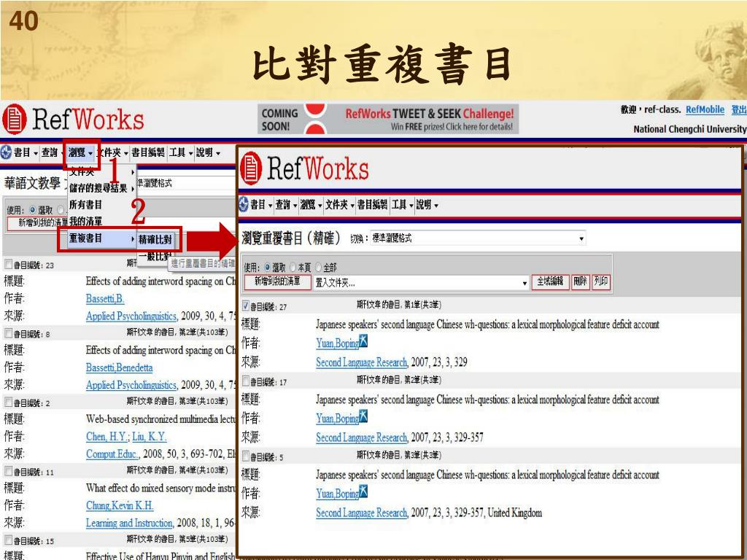Screen dimensions: 747x560
Task: Click the RefWorks logo icon in the front window
Action: tap(251, 168)
